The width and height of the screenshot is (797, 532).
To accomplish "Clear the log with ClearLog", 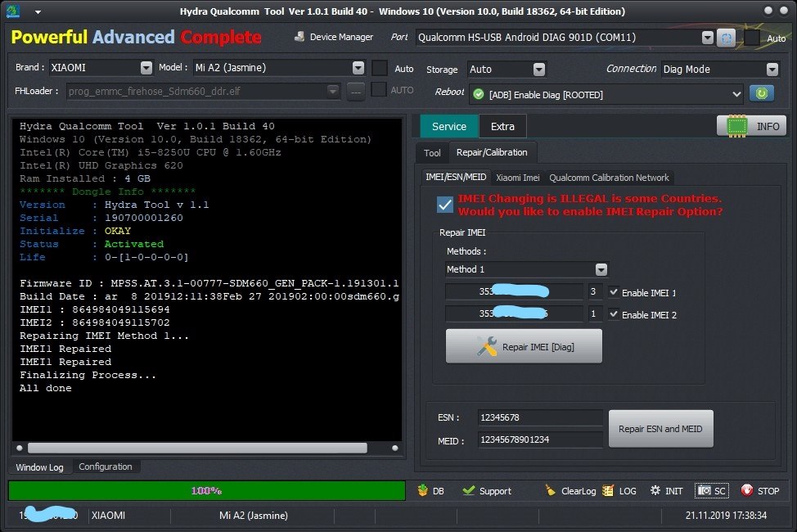I will (570, 491).
